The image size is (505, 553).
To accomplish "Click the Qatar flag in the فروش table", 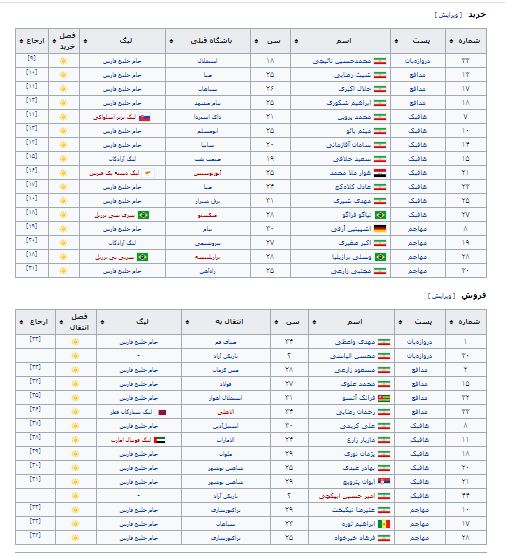I will 162,412.
